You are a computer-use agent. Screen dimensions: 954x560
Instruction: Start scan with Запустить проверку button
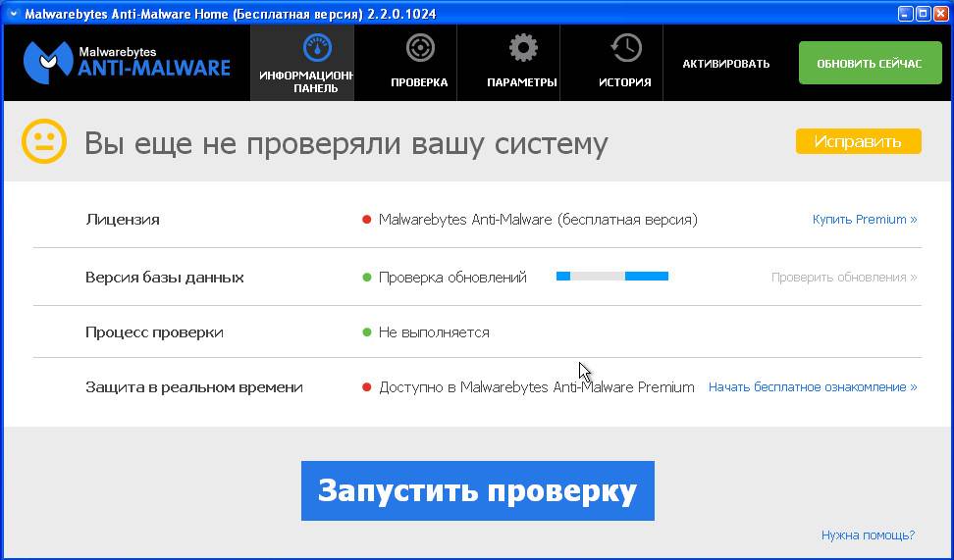[x=477, y=490]
